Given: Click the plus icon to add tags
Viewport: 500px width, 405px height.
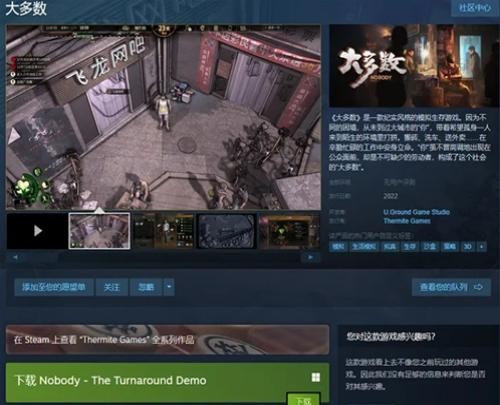Looking at the screenshot, I should [x=481, y=247].
